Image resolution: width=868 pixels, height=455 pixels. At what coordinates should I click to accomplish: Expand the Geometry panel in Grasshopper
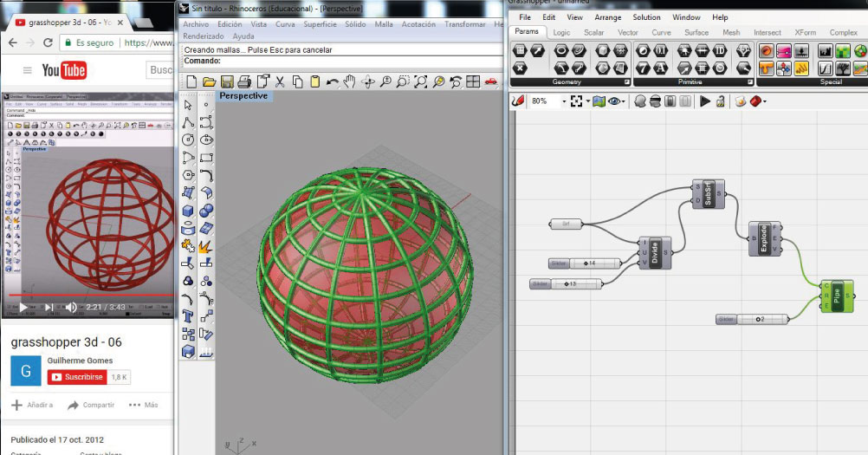click(x=627, y=82)
